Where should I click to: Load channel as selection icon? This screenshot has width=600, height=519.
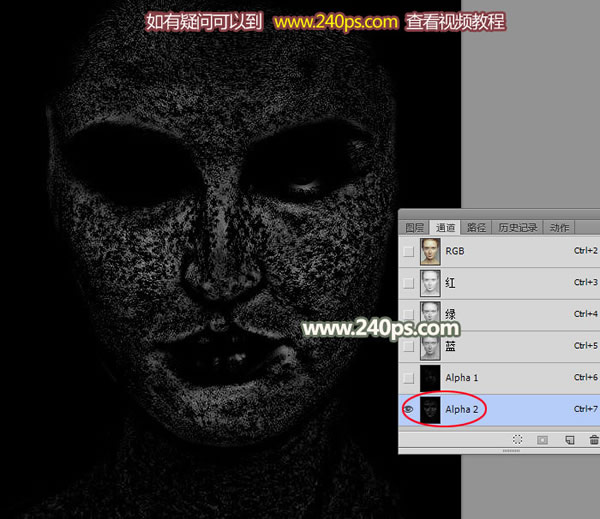click(x=517, y=439)
